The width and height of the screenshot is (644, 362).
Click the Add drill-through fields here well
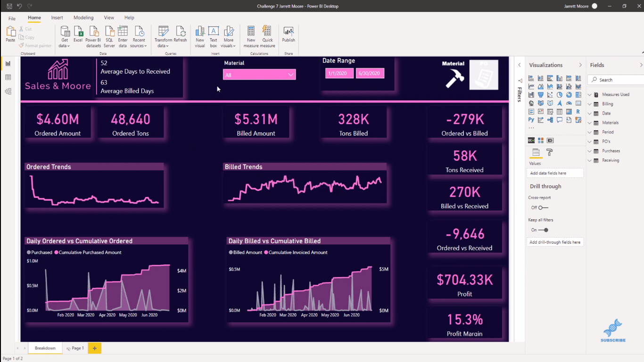[555, 242]
